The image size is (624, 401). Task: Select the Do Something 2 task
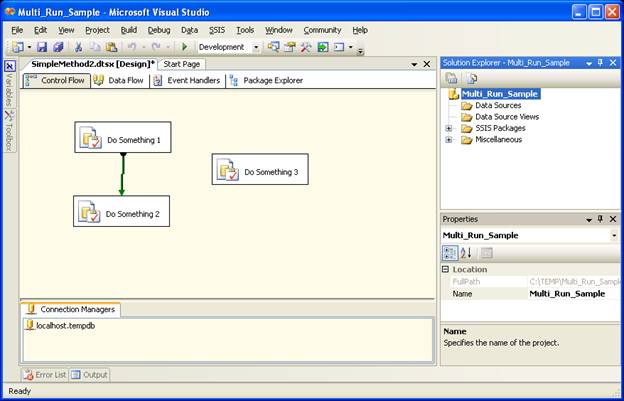click(x=121, y=211)
